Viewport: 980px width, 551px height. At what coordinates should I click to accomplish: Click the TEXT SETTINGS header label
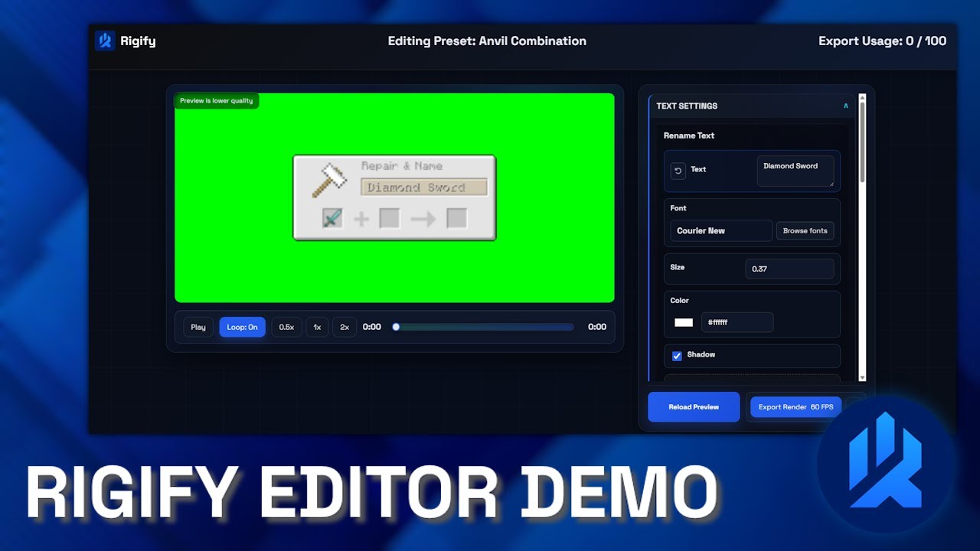687,106
